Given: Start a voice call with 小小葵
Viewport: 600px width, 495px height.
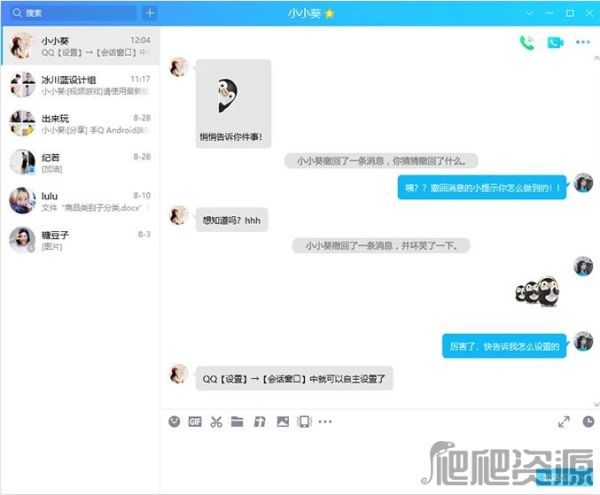Looking at the screenshot, I should click(527, 42).
